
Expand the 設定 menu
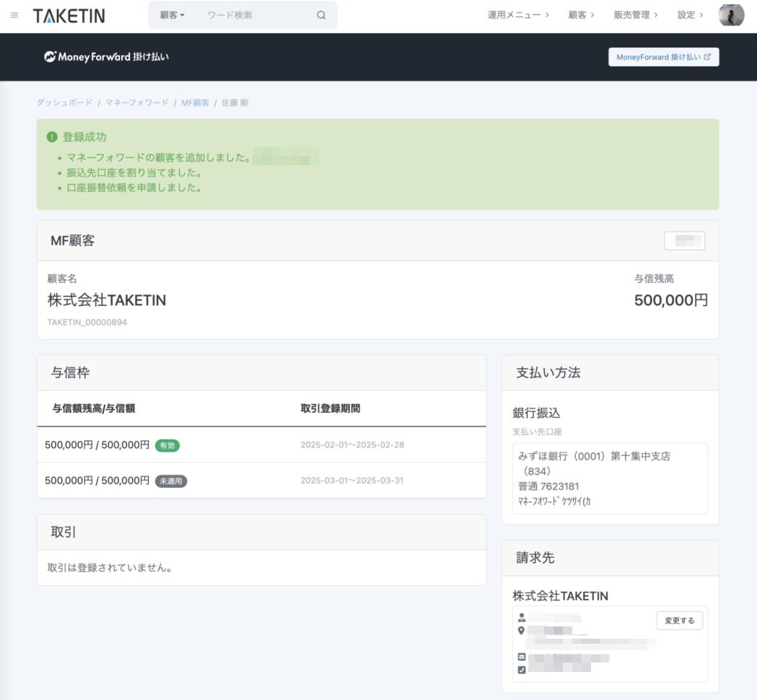point(691,15)
